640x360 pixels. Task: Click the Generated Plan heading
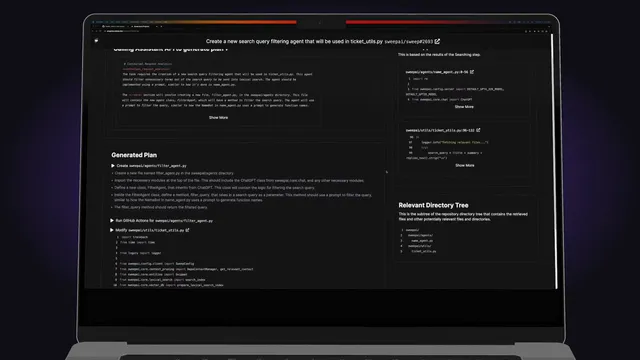[x=134, y=155]
